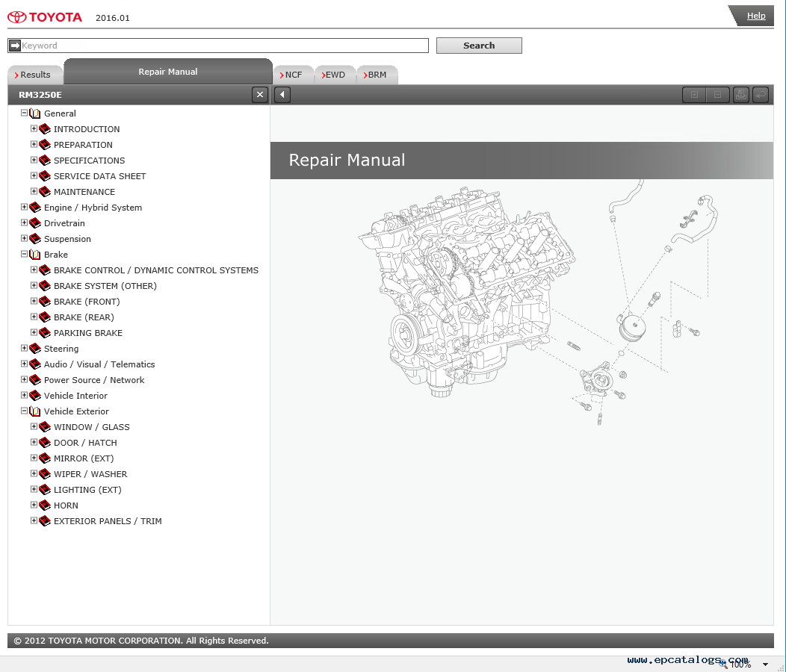This screenshot has height=672, width=786.
Task: Click the book icon beside PREPARATION
Action: click(45, 145)
